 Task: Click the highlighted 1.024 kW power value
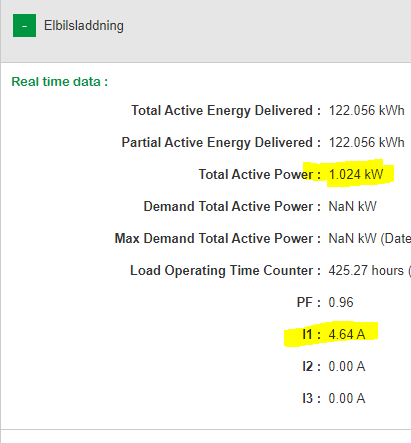pos(356,174)
